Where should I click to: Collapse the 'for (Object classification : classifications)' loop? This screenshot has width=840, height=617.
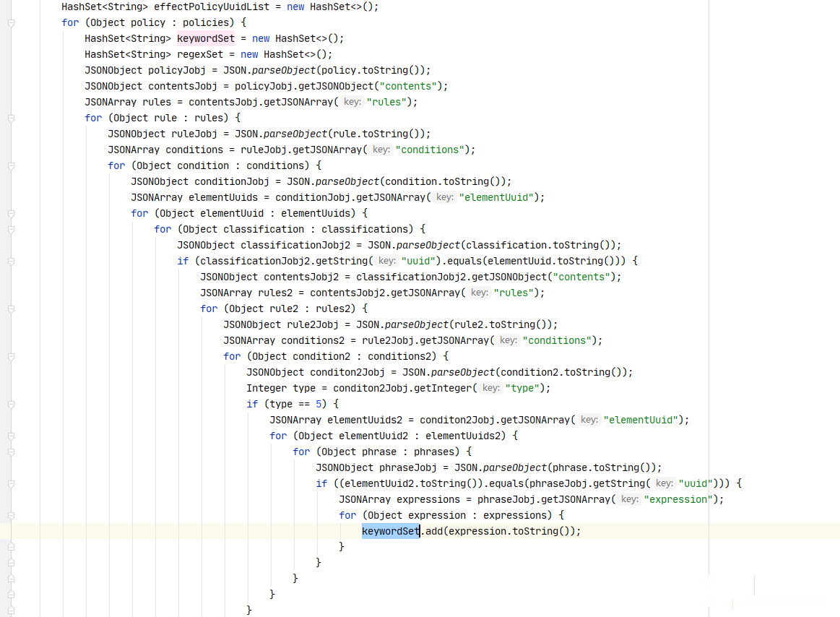click(x=12, y=230)
